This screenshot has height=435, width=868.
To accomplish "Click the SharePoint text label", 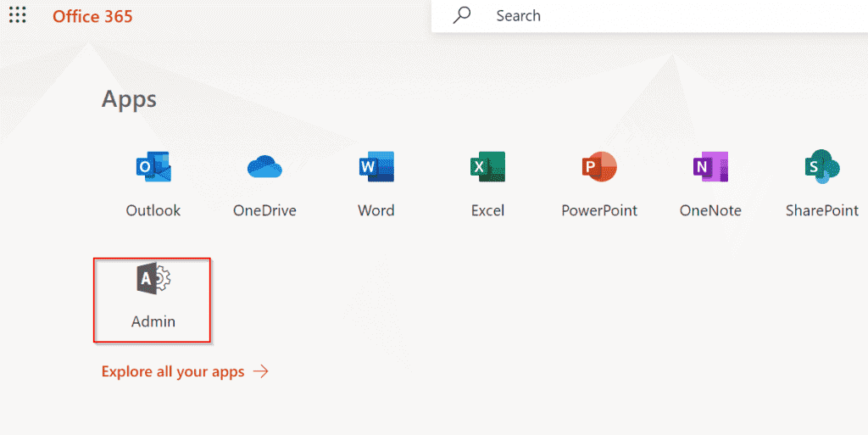I will [822, 211].
